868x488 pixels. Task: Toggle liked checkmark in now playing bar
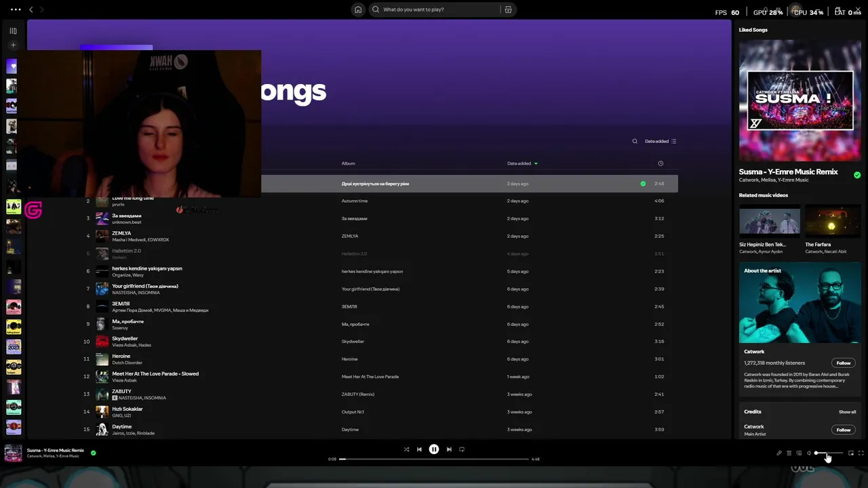pyautogui.click(x=94, y=453)
